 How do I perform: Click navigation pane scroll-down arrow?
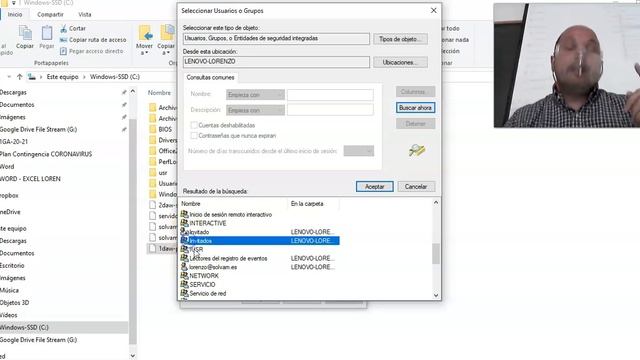133,356
